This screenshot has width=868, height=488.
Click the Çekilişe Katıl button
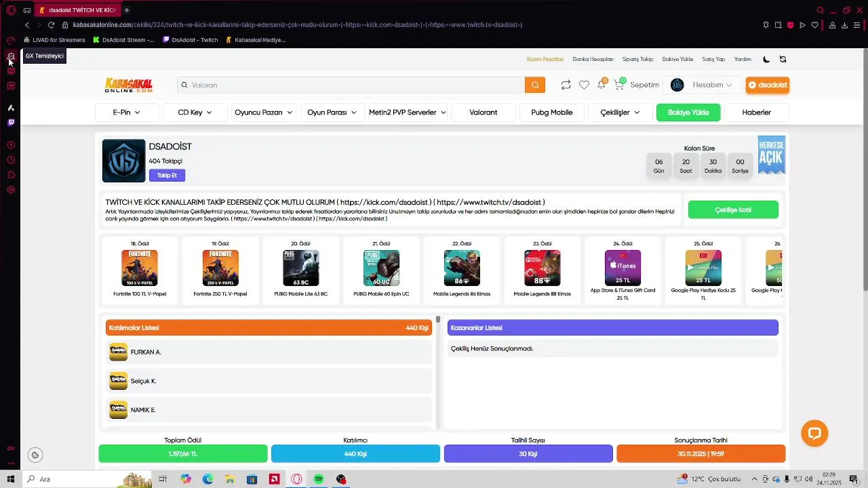click(x=733, y=210)
